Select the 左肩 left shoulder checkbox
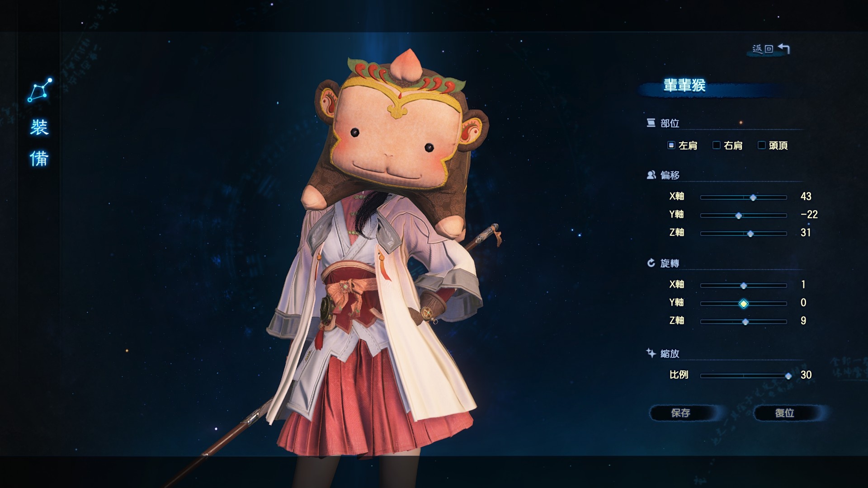This screenshot has width=868, height=488. 671,145
